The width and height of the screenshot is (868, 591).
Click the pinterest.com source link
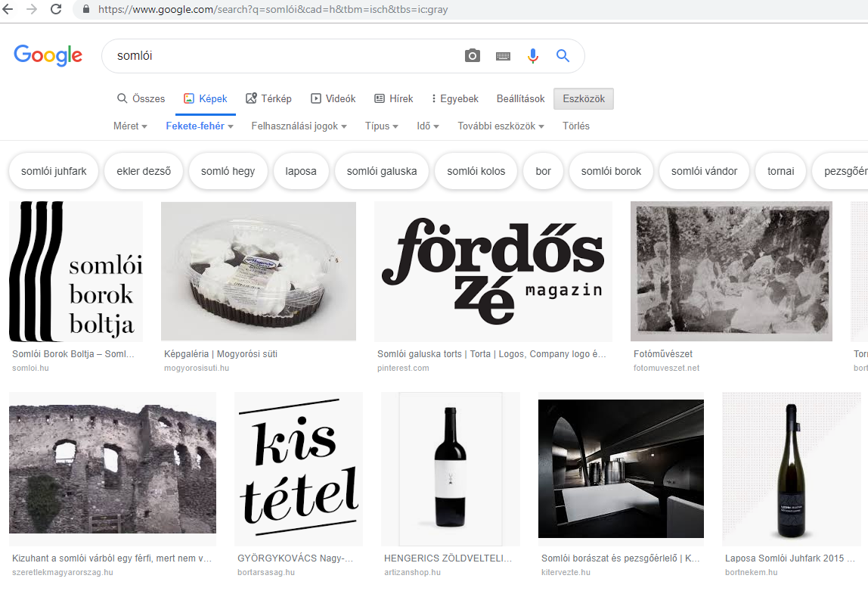pyautogui.click(x=403, y=368)
